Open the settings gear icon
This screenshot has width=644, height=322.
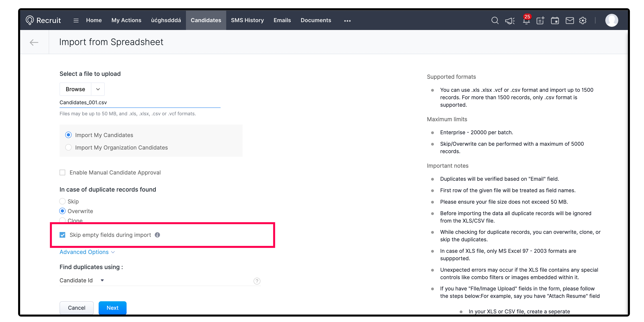point(583,21)
